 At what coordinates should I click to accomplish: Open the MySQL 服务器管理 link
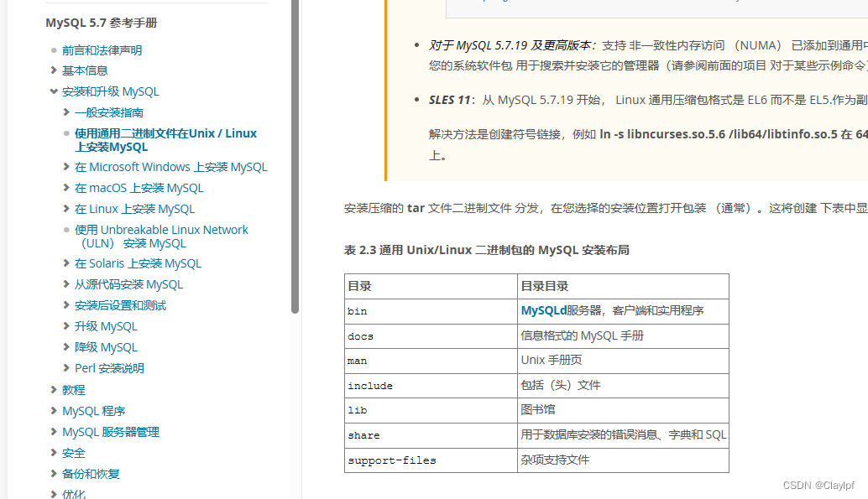(111, 432)
